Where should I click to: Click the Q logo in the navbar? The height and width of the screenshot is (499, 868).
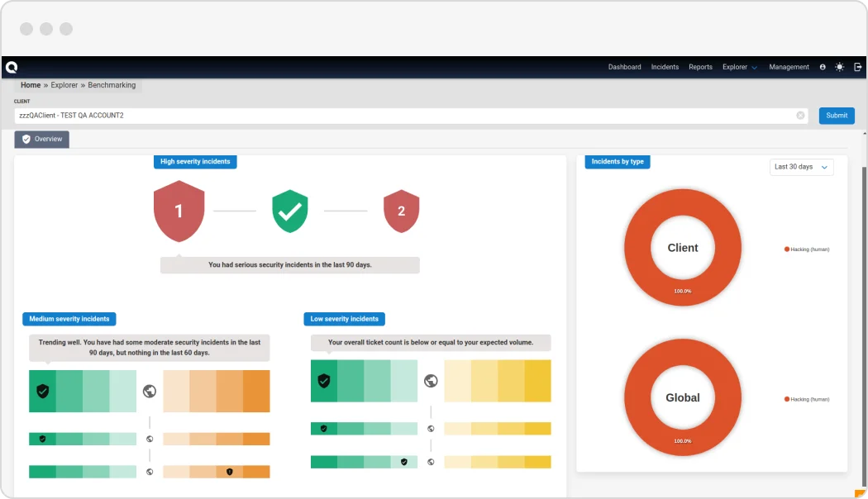[11, 67]
